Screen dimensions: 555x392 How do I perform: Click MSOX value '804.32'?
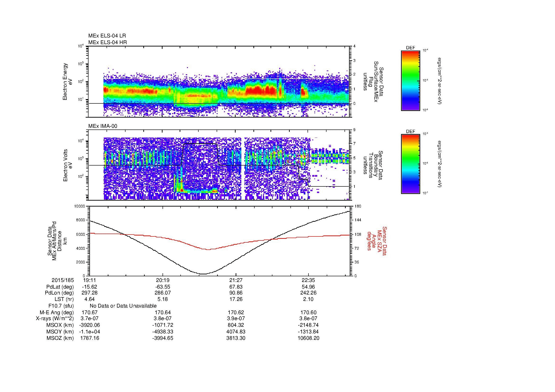click(x=236, y=325)
